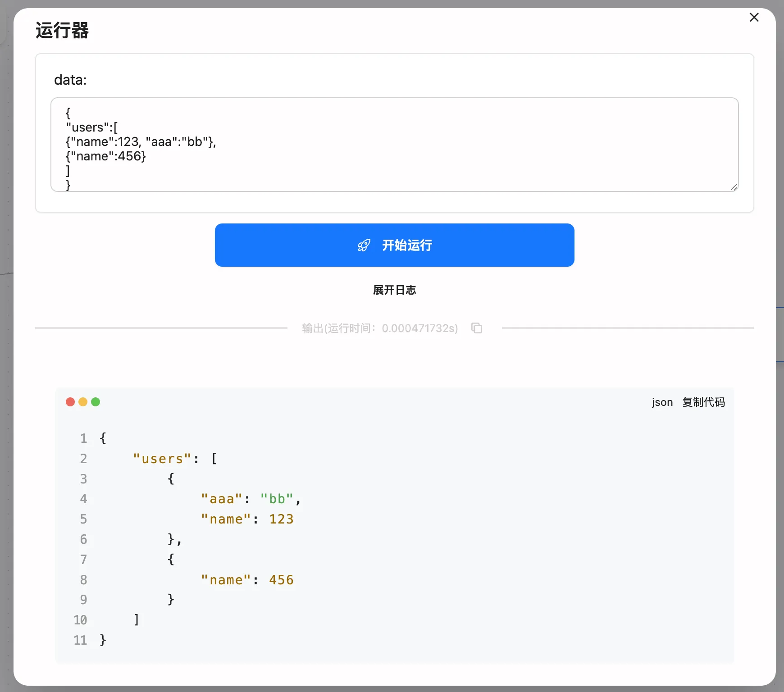Click the "aaa" key in the output
The image size is (784, 692).
coord(222,499)
